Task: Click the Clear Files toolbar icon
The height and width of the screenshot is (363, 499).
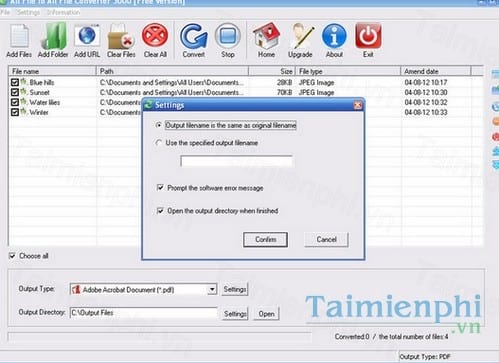Action: [121, 37]
